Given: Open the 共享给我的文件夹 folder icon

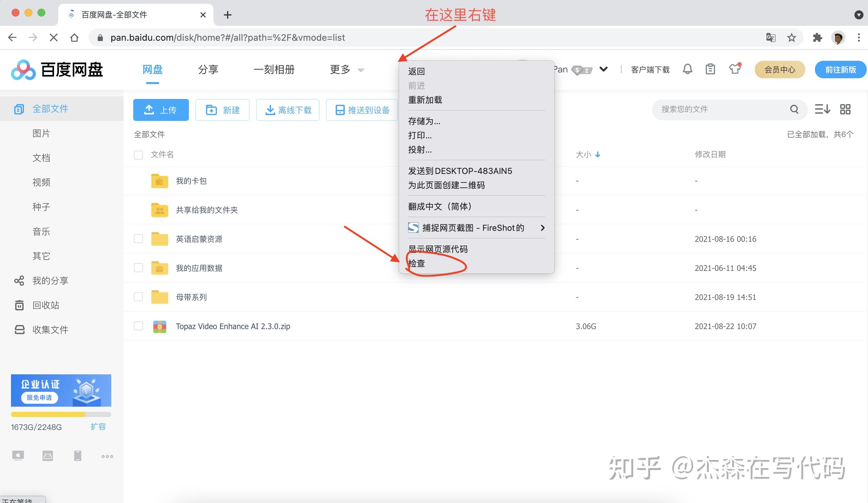Looking at the screenshot, I should point(159,210).
